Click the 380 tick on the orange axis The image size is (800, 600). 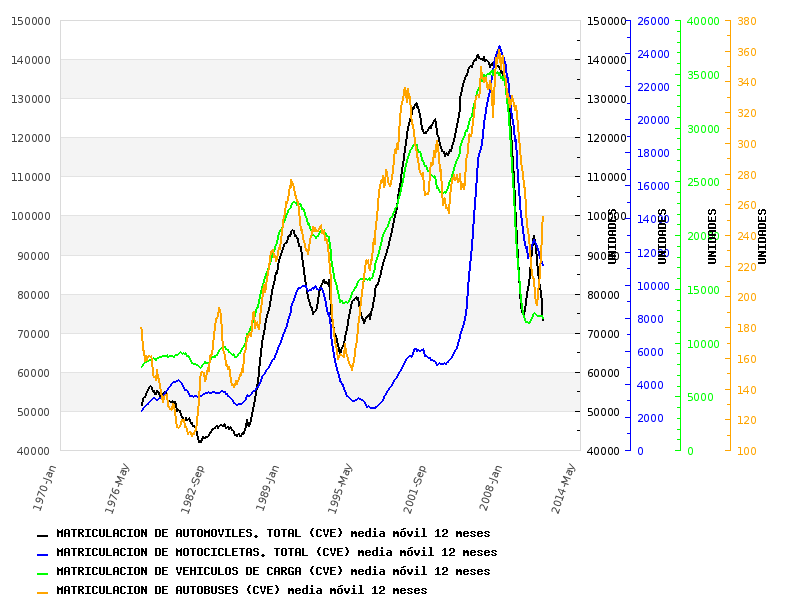747,21
